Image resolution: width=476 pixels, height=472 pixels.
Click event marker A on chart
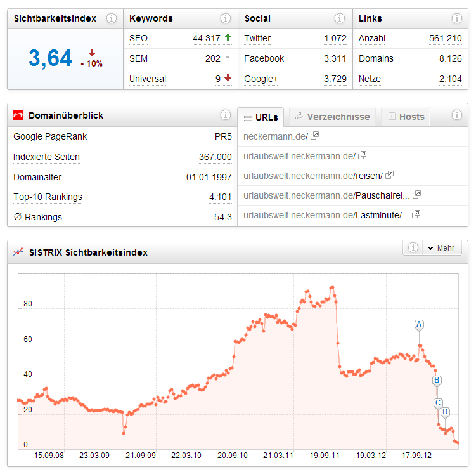point(419,324)
